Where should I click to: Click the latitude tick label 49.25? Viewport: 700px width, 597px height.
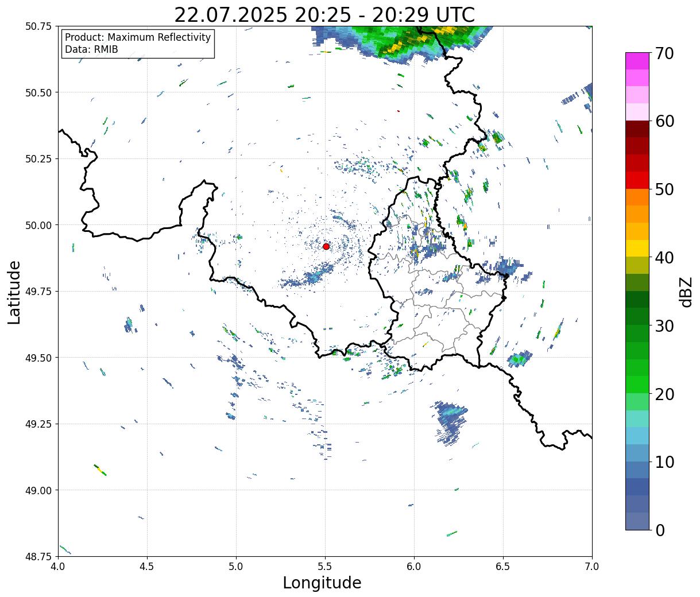[x=38, y=424]
